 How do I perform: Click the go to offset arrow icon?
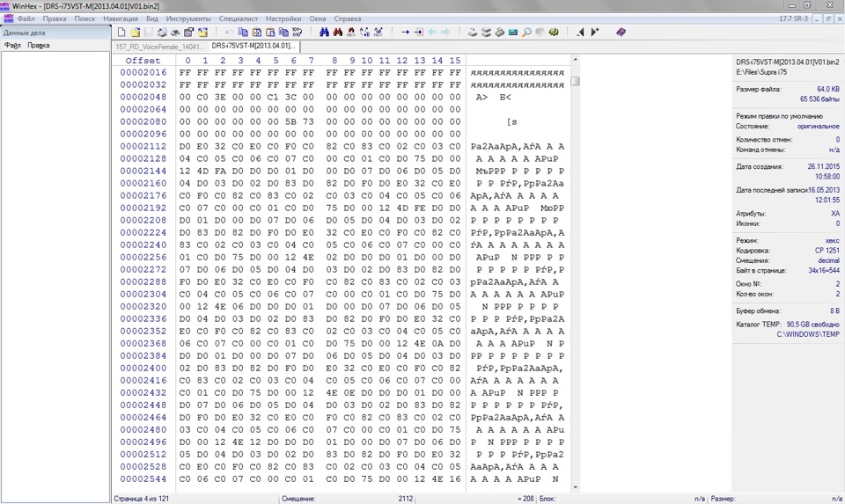405,33
